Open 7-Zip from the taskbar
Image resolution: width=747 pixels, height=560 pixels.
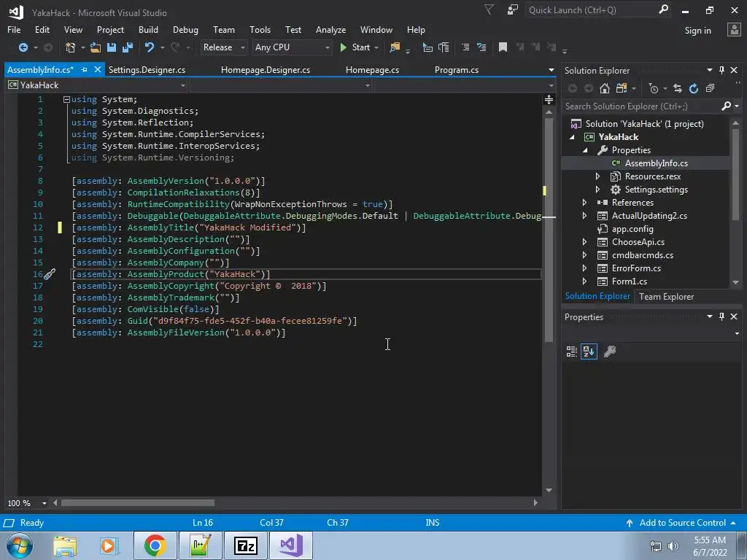point(247,545)
